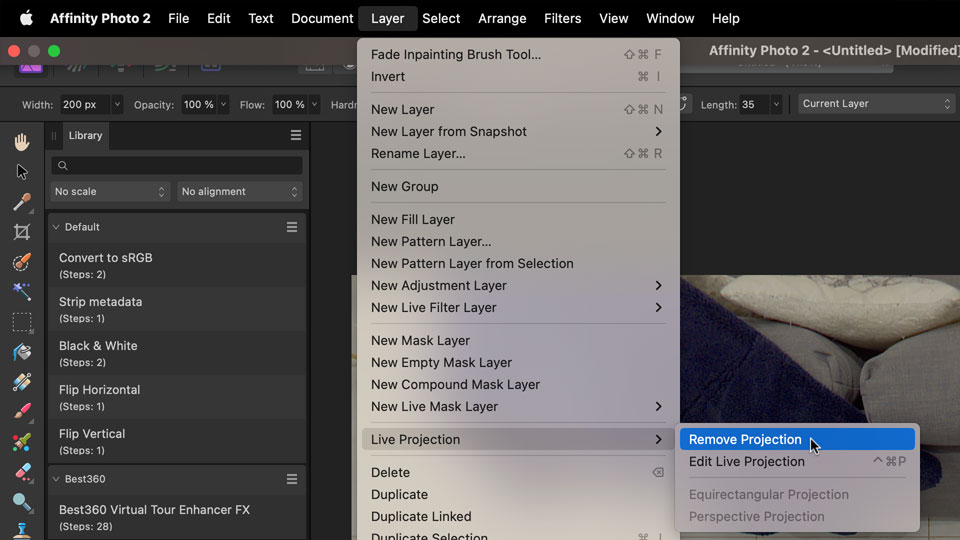Choose Duplicate Linked menu entry
The image size is (960, 540).
[x=518, y=517]
